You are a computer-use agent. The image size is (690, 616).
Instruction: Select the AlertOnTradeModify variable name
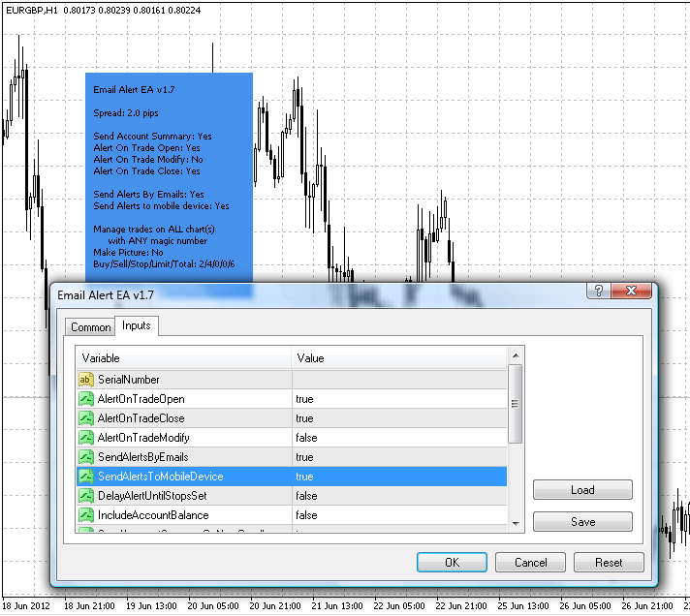(143, 438)
